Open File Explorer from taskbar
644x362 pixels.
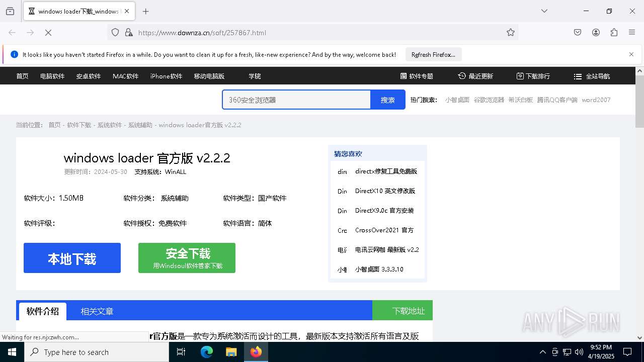click(231, 352)
